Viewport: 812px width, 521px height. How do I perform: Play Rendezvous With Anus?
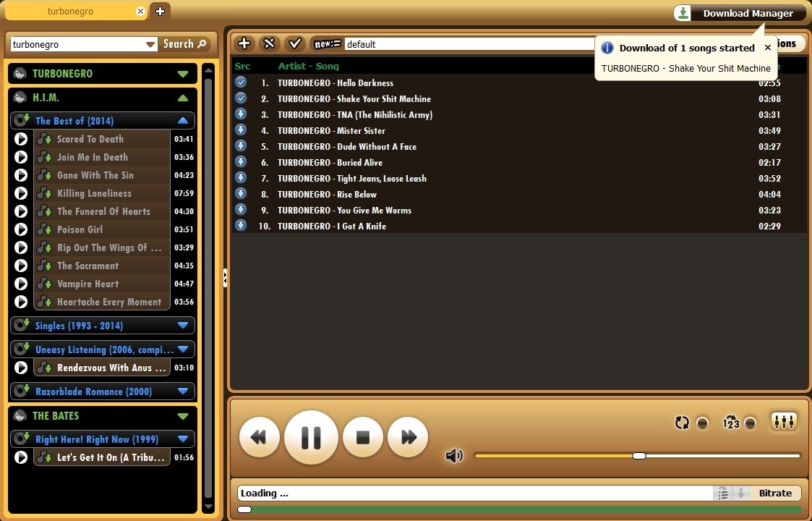tap(21, 368)
